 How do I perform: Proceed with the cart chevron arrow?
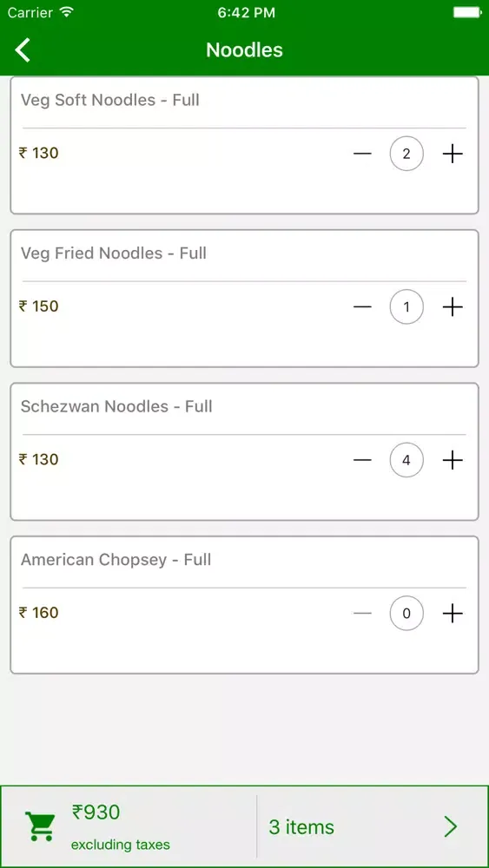click(x=451, y=827)
